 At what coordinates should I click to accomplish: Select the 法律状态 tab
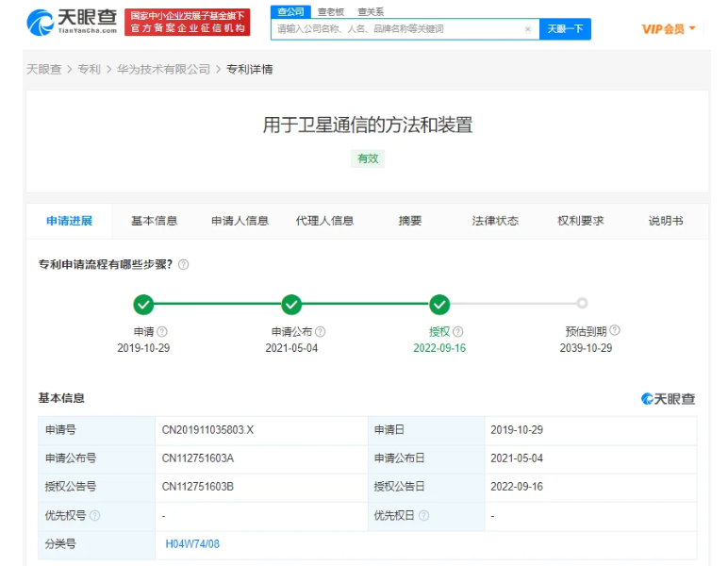tap(495, 221)
